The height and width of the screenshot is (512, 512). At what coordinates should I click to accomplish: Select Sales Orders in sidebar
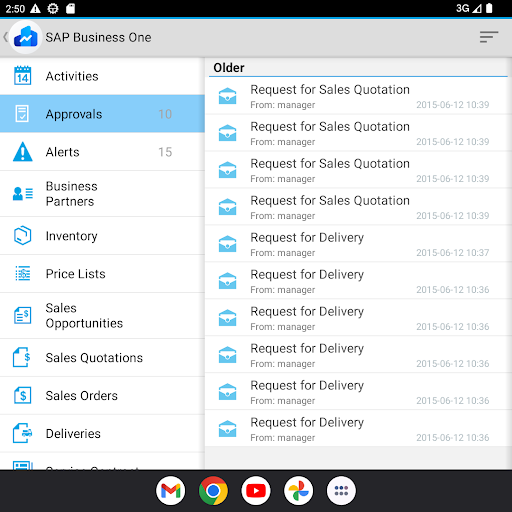102,396
